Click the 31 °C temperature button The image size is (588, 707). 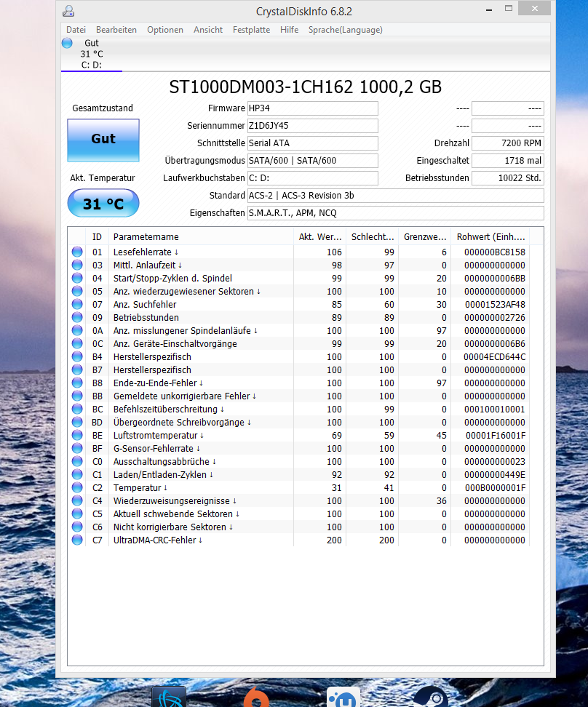pos(103,204)
